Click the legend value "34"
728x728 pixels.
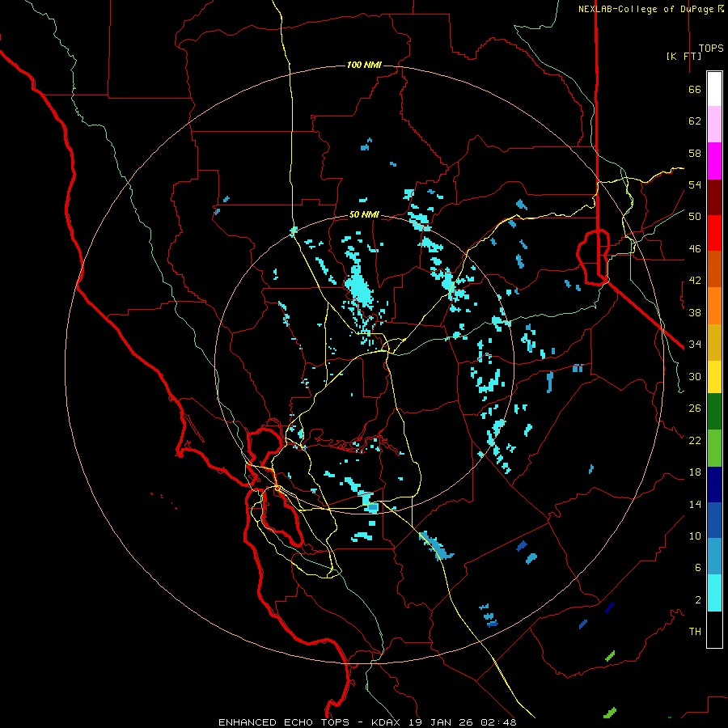[x=695, y=344]
